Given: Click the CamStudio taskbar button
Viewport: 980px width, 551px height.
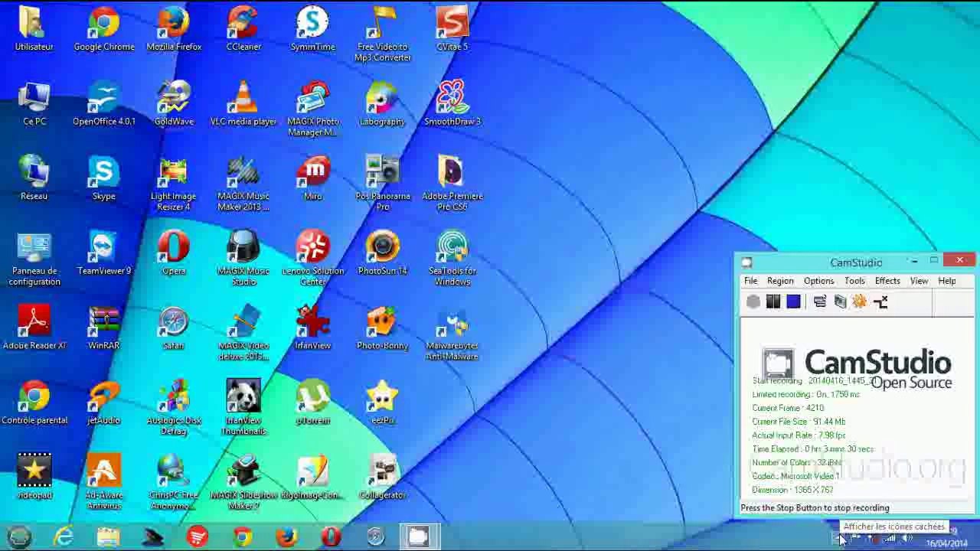Looking at the screenshot, I should click(418, 537).
